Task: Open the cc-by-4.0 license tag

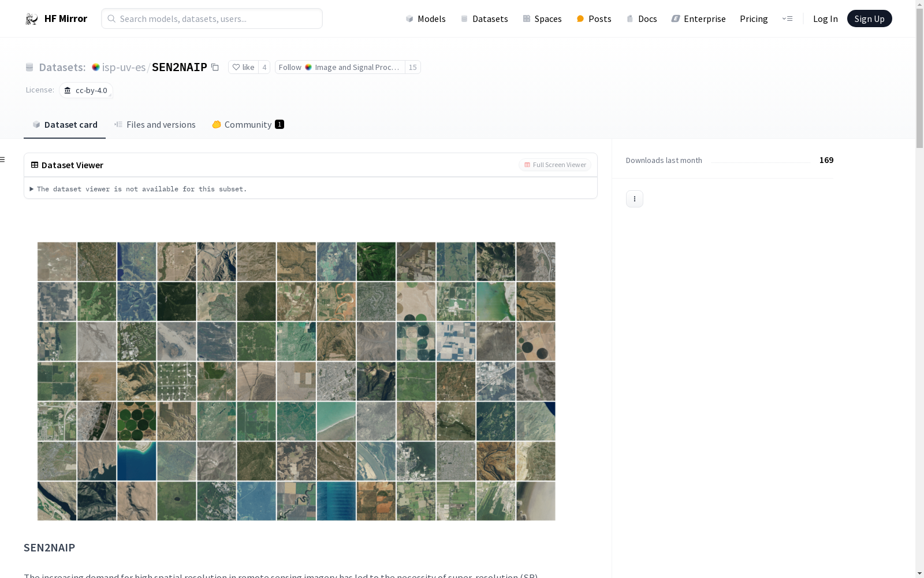Action: point(85,91)
